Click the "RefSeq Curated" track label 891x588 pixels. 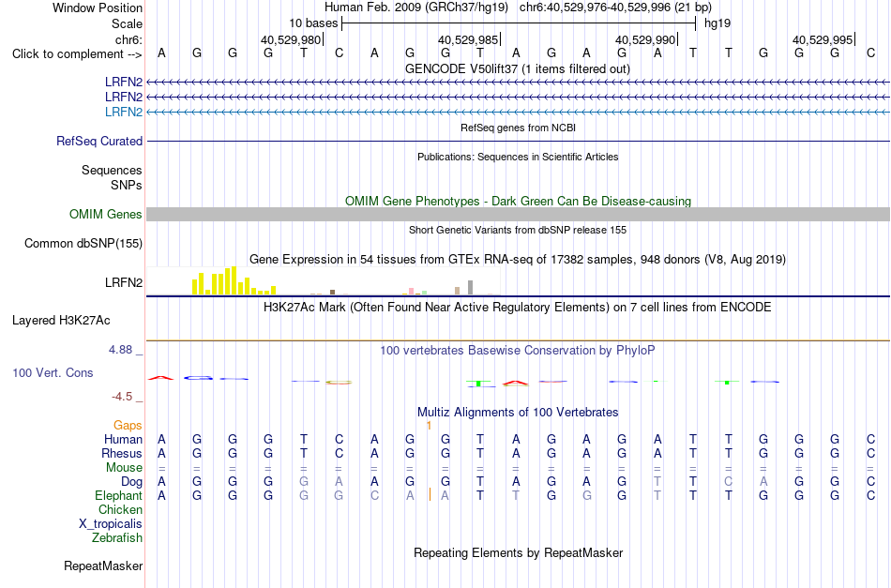98,141
